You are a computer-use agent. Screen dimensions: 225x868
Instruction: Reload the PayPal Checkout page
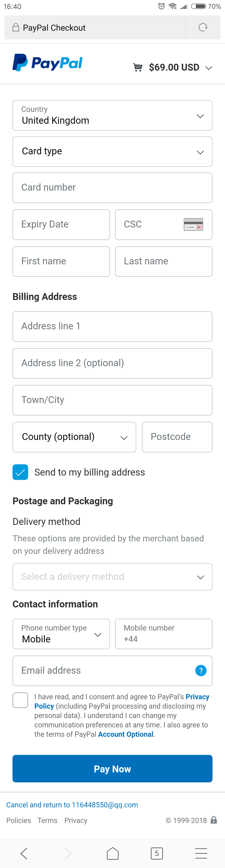pyautogui.click(x=203, y=28)
